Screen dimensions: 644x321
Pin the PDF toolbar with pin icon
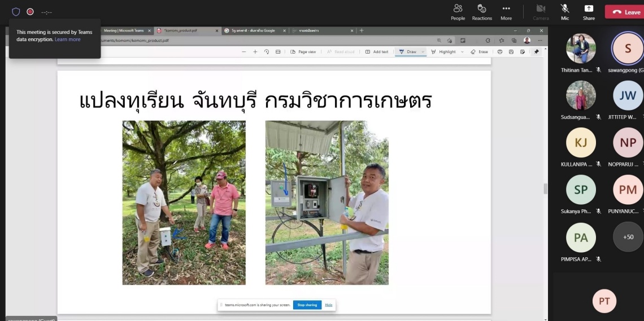536,52
